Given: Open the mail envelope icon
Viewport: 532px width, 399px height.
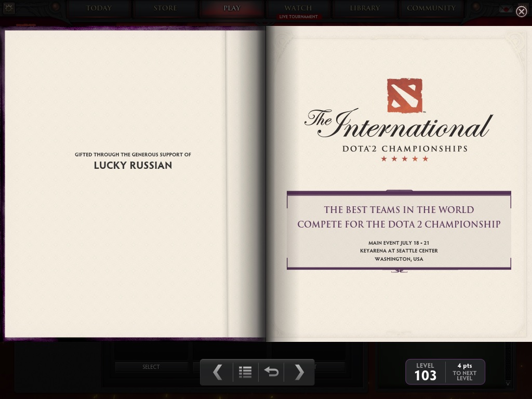Looking at the screenshot, I should click(x=506, y=8).
